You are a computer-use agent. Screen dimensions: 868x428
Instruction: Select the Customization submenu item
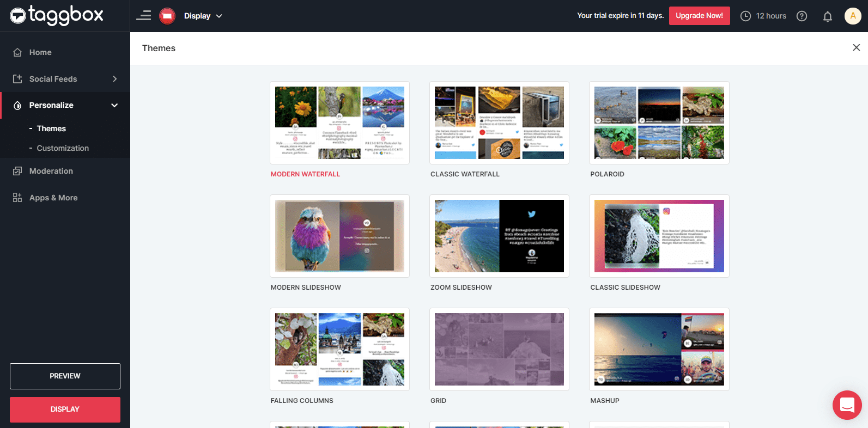(x=63, y=148)
